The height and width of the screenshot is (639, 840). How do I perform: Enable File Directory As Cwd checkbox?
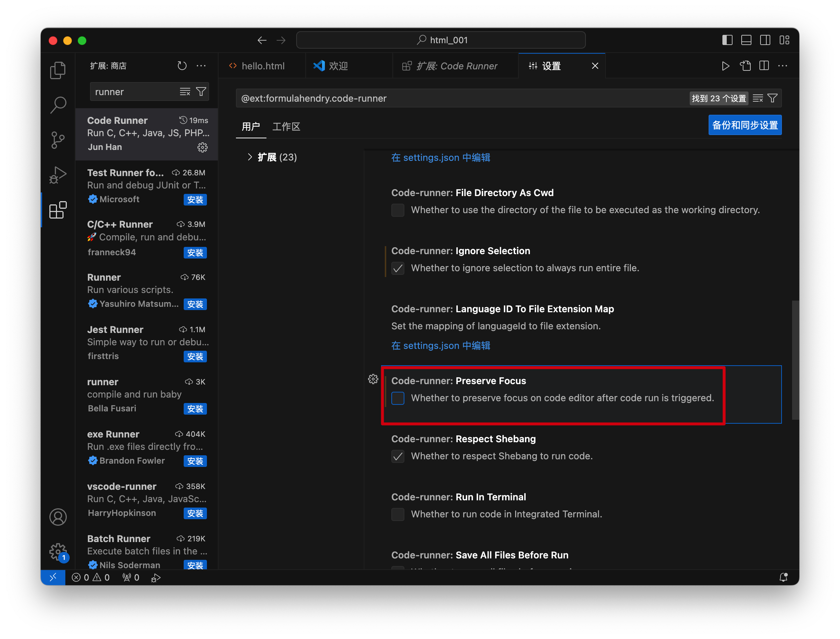coord(398,210)
